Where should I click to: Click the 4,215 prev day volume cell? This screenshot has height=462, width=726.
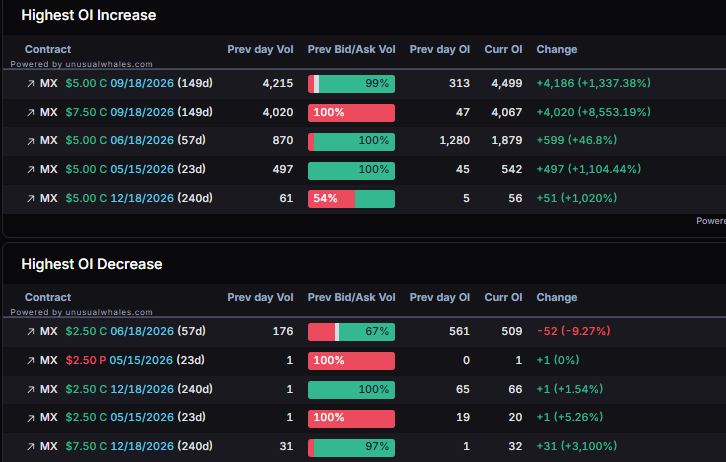(x=278, y=83)
